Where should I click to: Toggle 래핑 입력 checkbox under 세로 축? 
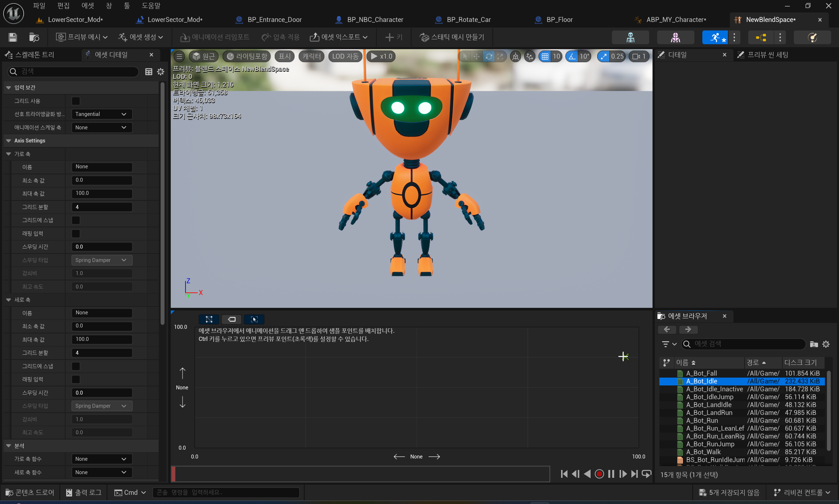pos(76,379)
